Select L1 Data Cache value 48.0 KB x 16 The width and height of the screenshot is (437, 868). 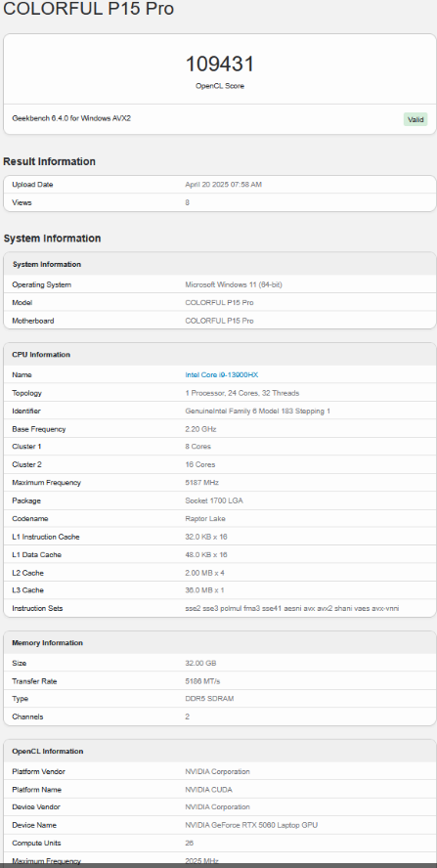coord(206,554)
